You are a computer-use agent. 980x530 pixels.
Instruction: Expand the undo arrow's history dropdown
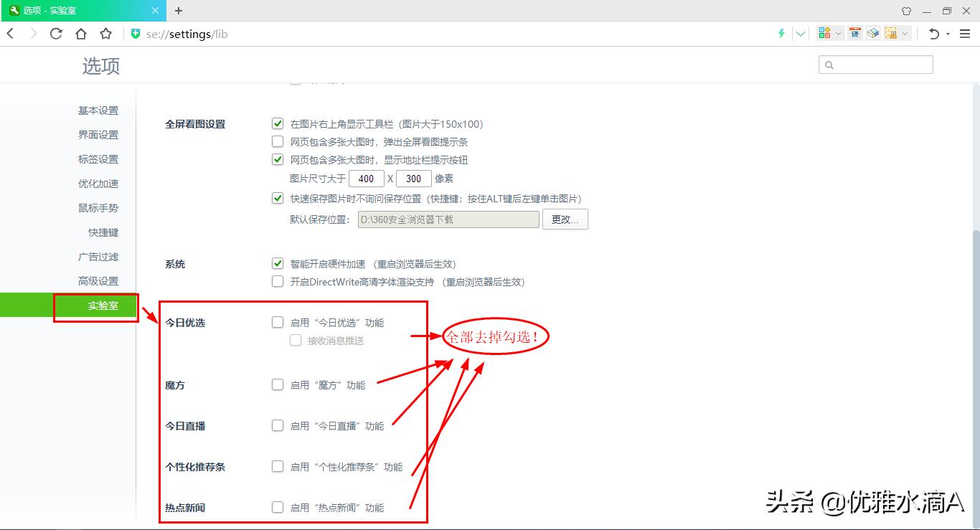pyautogui.click(x=948, y=34)
